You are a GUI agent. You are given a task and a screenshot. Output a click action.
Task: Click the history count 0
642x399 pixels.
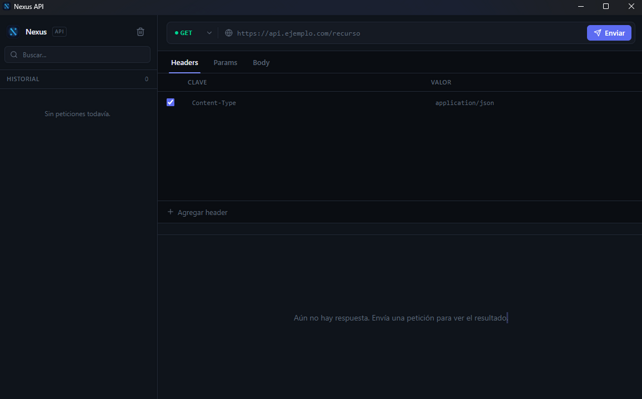coord(147,79)
